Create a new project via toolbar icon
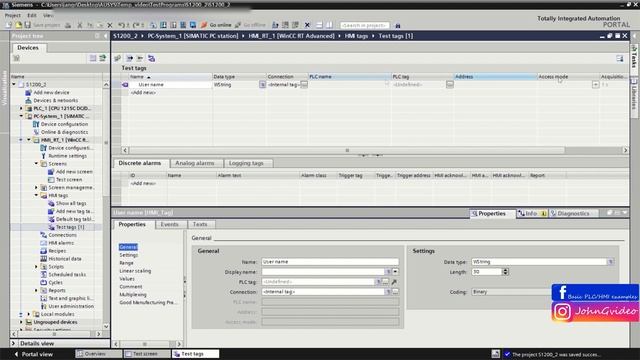Viewport: 640px width, 360px height. point(9,25)
